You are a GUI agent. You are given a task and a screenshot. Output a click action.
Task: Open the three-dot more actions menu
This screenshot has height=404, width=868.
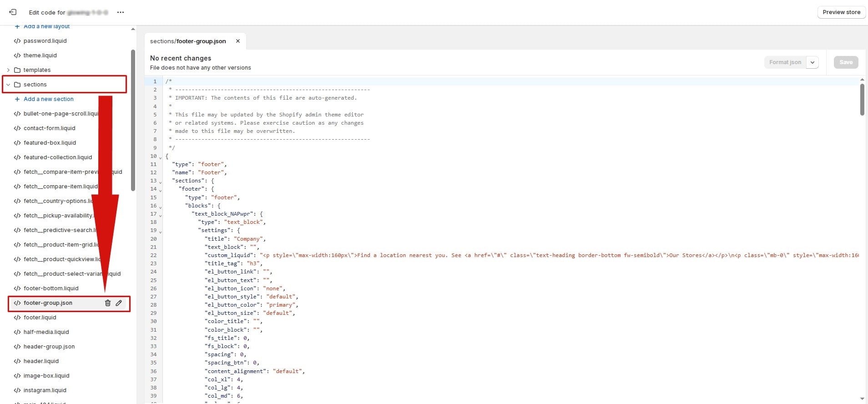click(x=120, y=12)
